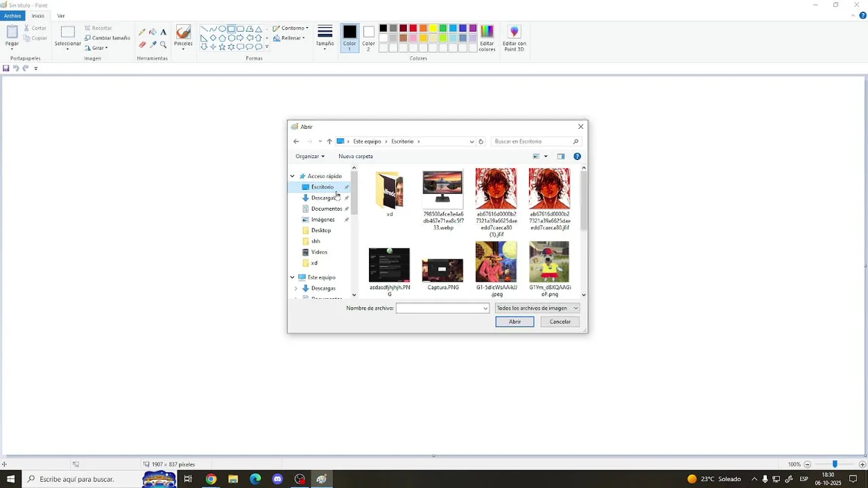Pick the yellow color swatch in Paint
868x488 pixels.
point(433,28)
